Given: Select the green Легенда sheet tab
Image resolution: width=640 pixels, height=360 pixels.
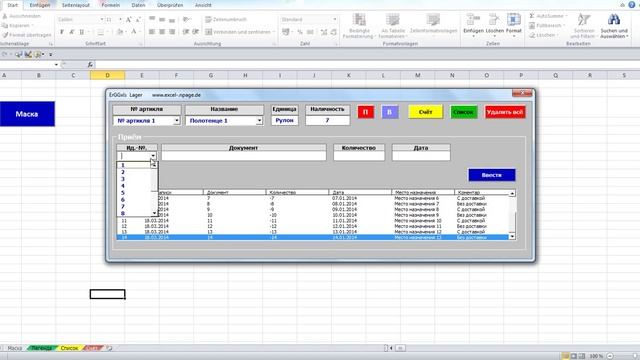Looking at the screenshot, I should pos(42,348).
